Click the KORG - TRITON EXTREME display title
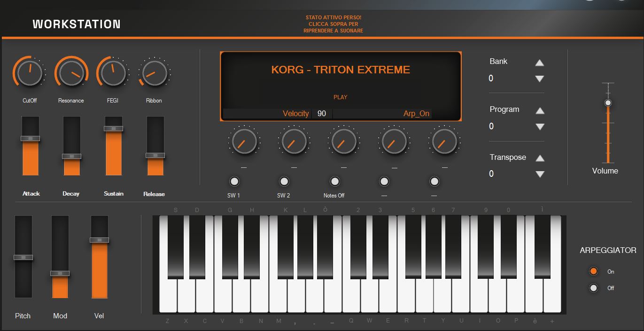 (341, 70)
